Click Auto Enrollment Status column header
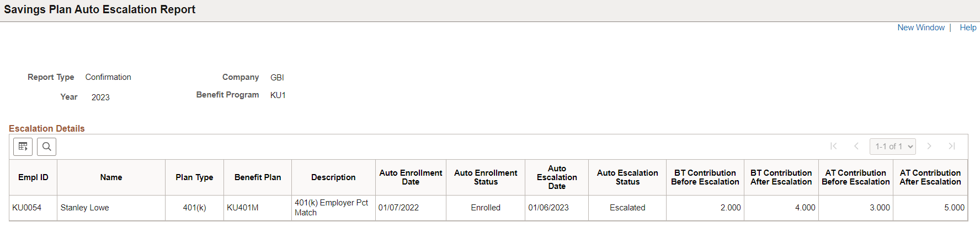The height and width of the screenshot is (233, 980). pyautogui.click(x=486, y=177)
